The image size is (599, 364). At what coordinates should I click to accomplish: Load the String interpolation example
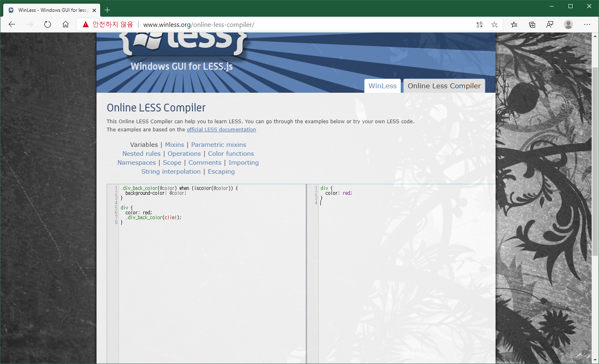click(x=171, y=171)
